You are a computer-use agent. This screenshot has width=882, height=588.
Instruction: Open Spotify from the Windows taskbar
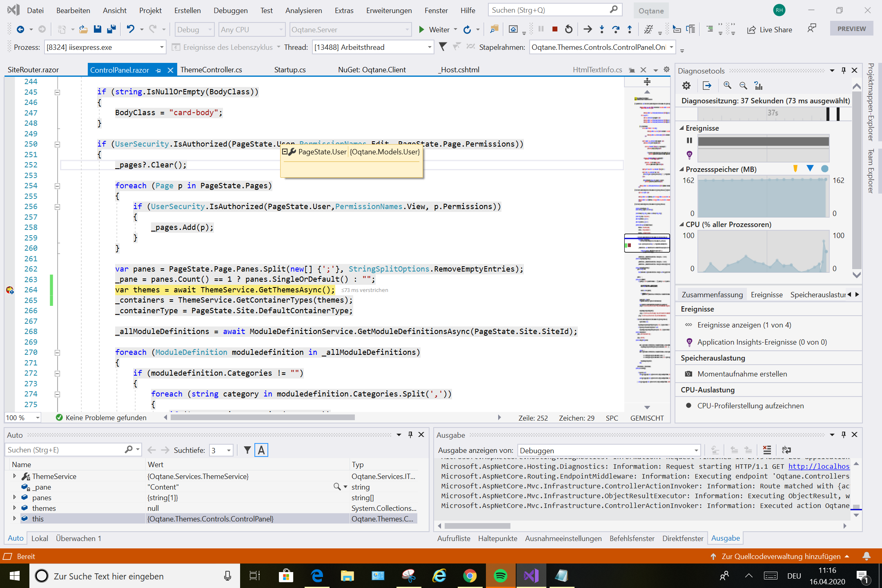pos(501,576)
